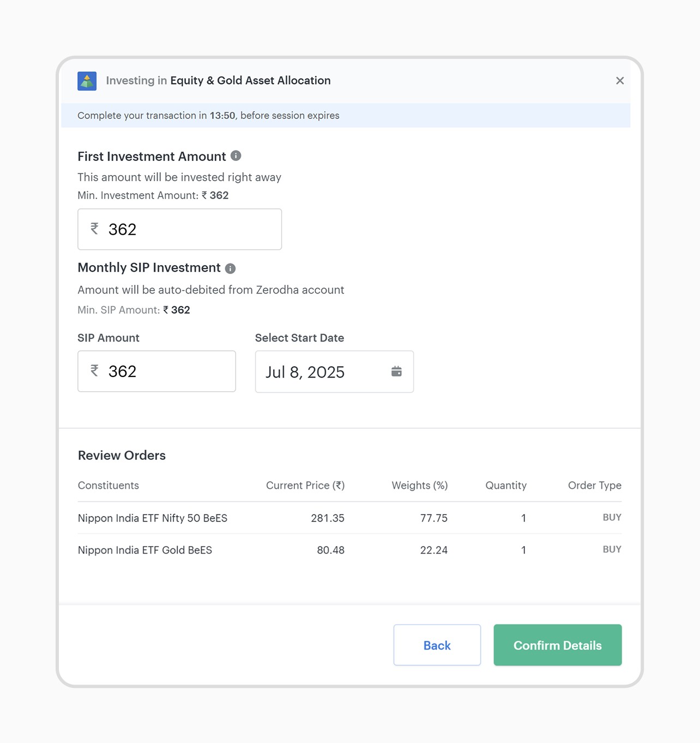The height and width of the screenshot is (743, 700).
Task: Close the investing dialog
Action: click(x=620, y=81)
